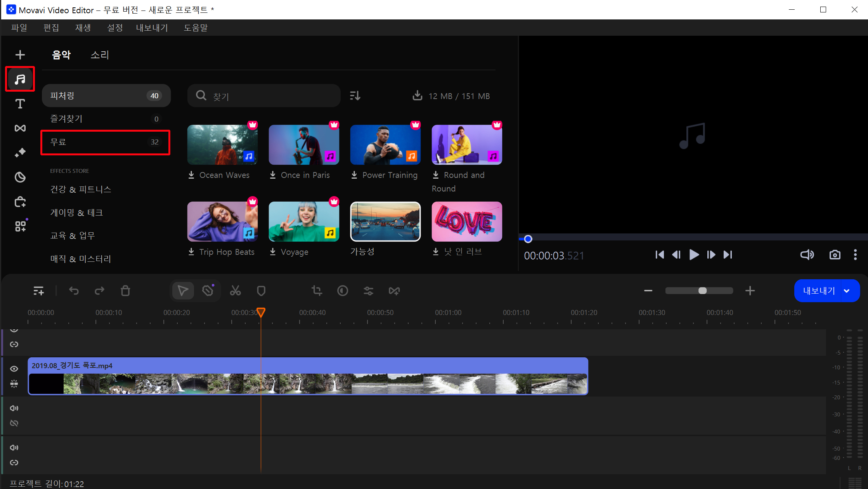868x489 pixels.
Task: Open the add track menu
Action: tap(38, 291)
